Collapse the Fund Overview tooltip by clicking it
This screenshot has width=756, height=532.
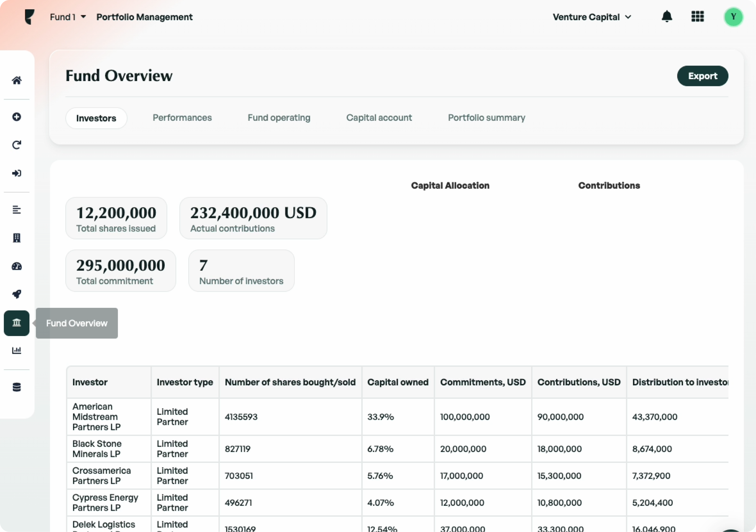coord(76,323)
